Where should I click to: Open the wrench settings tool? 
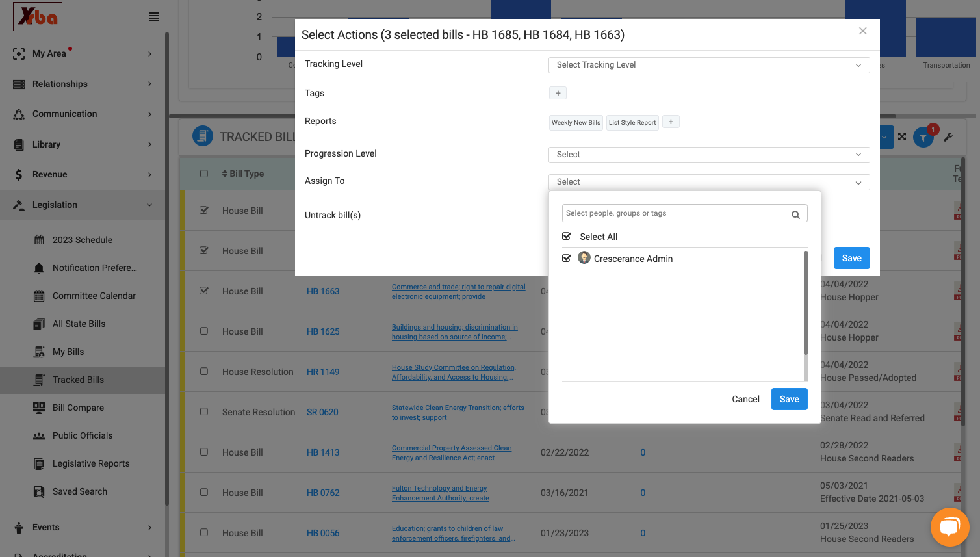point(948,137)
